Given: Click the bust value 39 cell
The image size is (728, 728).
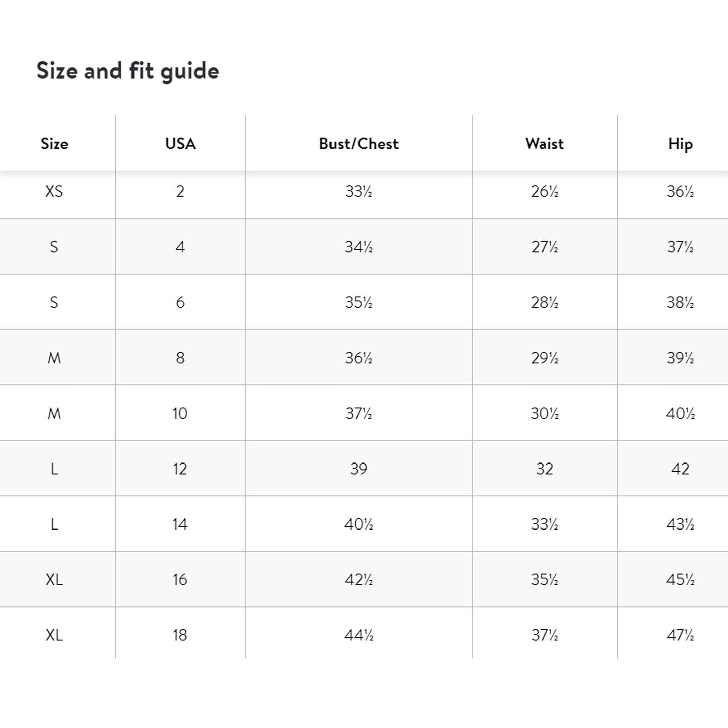Looking at the screenshot, I should (x=359, y=469).
